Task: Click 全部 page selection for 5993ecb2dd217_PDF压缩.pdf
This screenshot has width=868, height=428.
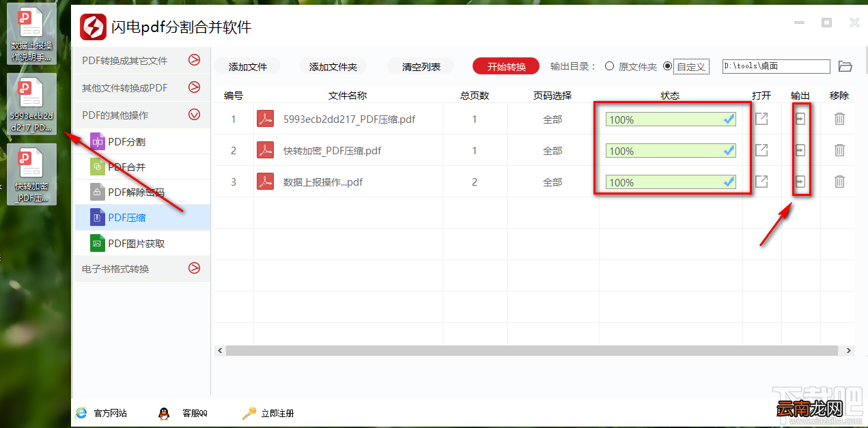Action: point(552,119)
